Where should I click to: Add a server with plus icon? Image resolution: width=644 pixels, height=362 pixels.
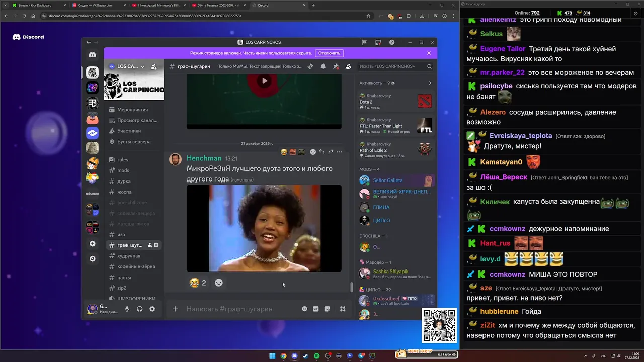pos(92,244)
